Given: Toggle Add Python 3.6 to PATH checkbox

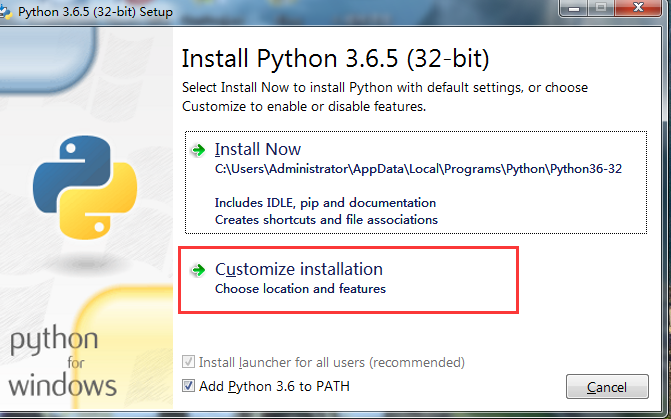Looking at the screenshot, I should [x=188, y=386].
